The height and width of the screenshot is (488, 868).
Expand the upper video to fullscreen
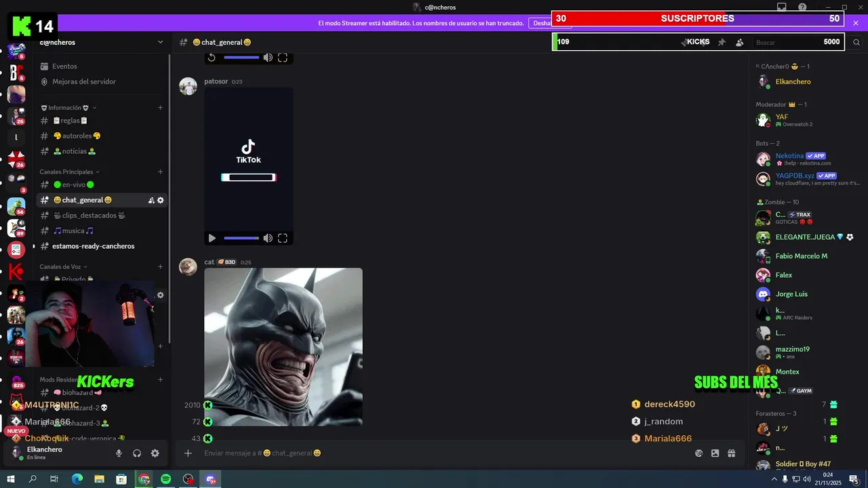(283, 58)
